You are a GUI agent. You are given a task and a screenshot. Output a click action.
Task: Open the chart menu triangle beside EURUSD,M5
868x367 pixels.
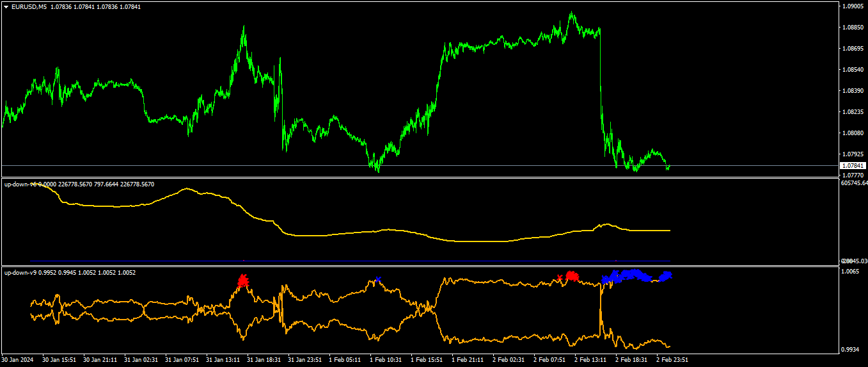[x=6, y=7]
